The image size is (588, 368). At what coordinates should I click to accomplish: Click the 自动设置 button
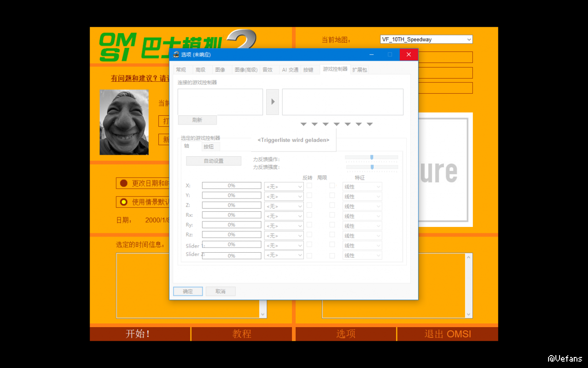click(x=213, y=161)
